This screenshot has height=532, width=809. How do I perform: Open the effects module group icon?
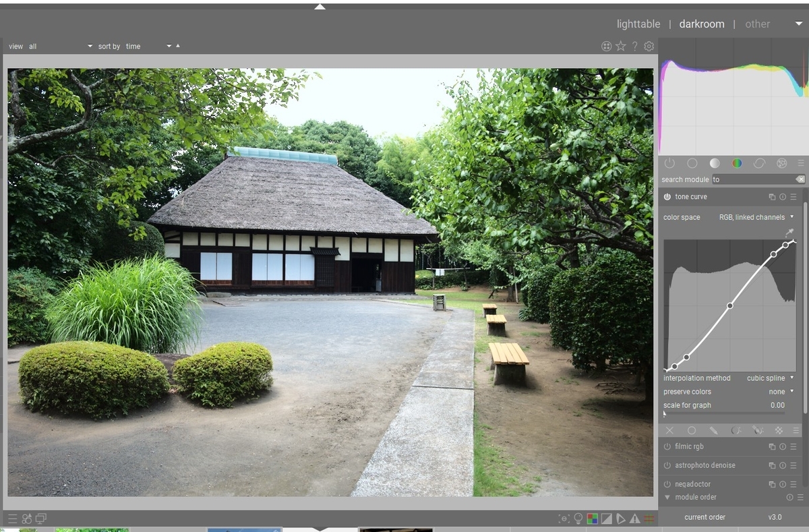pyautogui.click(x=781, y=163)
